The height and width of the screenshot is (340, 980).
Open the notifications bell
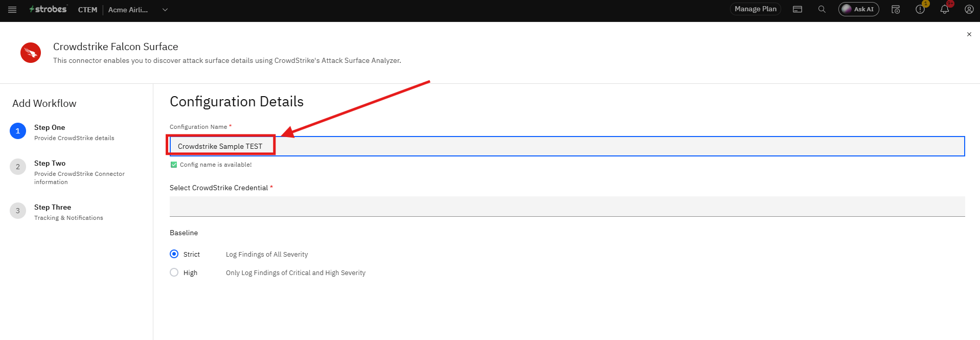coord(945,9)
